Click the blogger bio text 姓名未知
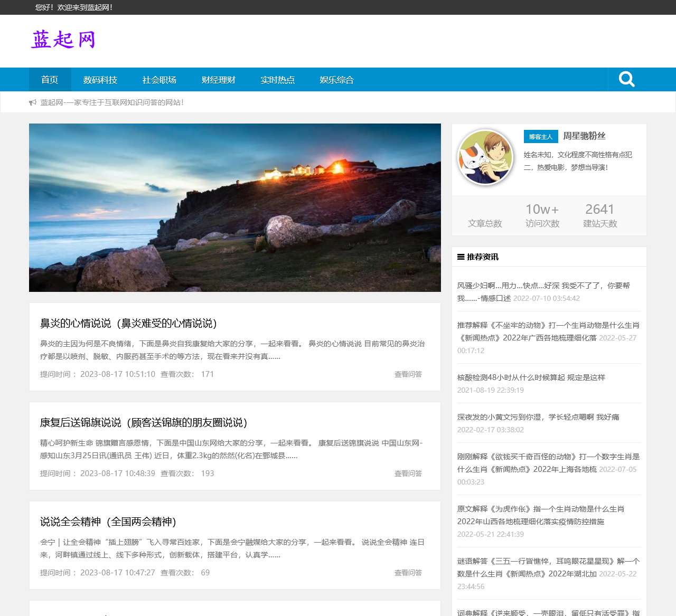The image size is (676, 616). pos(578,161)
